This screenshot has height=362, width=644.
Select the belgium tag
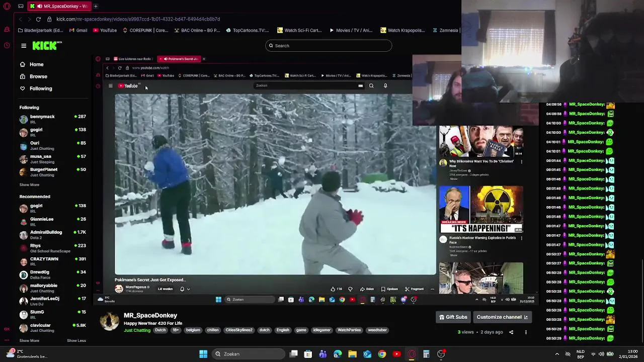coord(193,330)
